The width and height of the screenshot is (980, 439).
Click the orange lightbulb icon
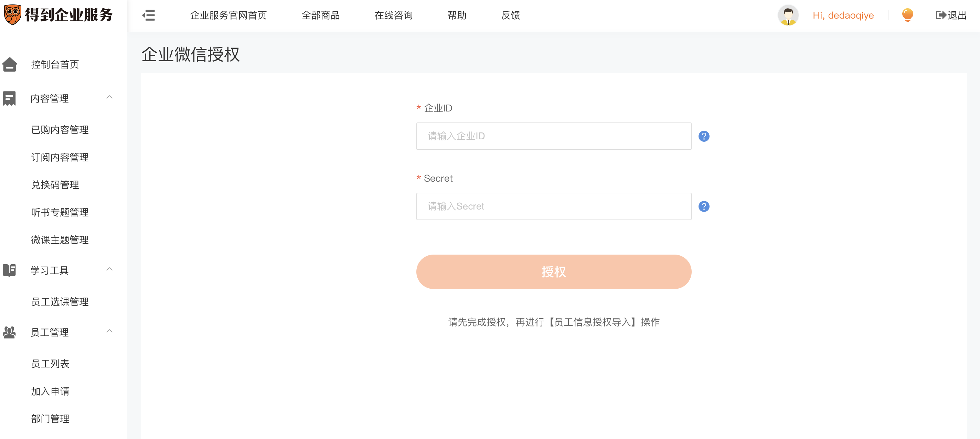(907, 15)
